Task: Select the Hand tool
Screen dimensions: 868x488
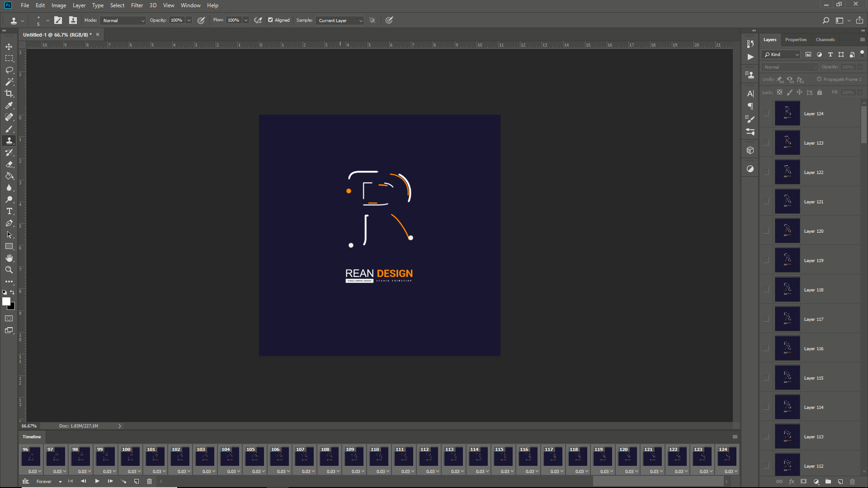Action: click(x=9, y=258)
